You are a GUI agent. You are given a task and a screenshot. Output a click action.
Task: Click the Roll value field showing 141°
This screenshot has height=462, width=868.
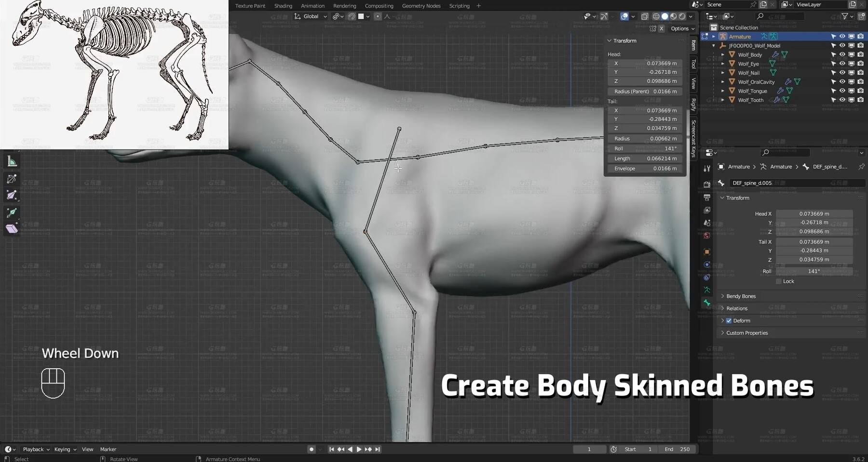[814, 271]
